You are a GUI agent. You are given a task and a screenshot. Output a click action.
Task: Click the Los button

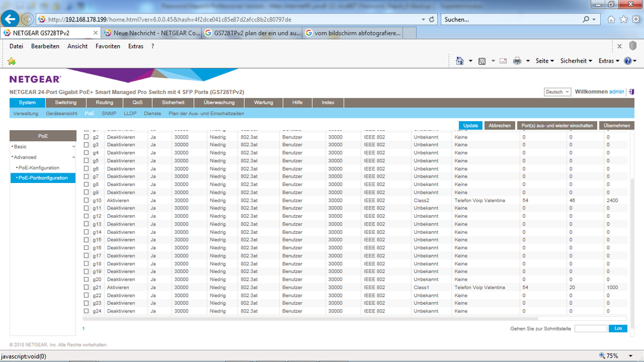click(618, 329)
